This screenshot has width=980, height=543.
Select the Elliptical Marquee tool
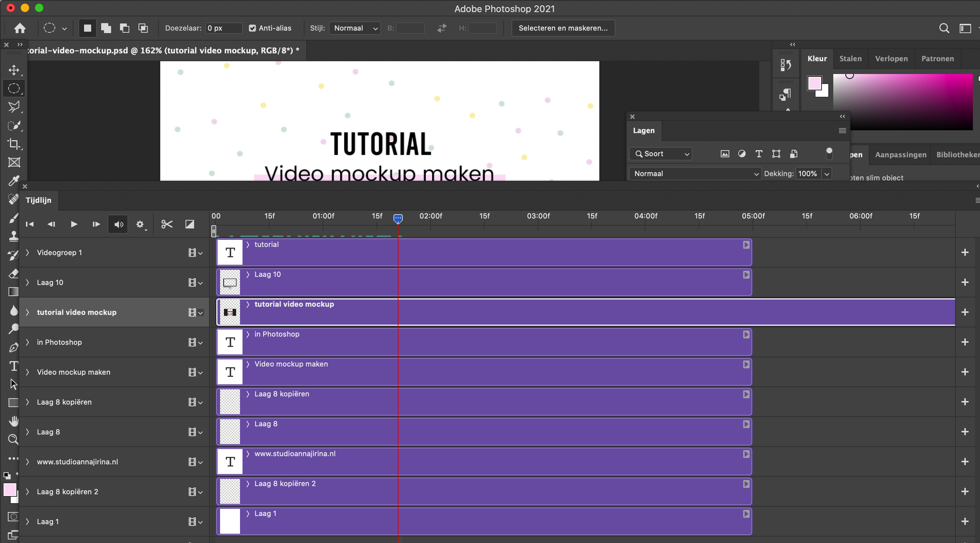click(x=14, y=88)
